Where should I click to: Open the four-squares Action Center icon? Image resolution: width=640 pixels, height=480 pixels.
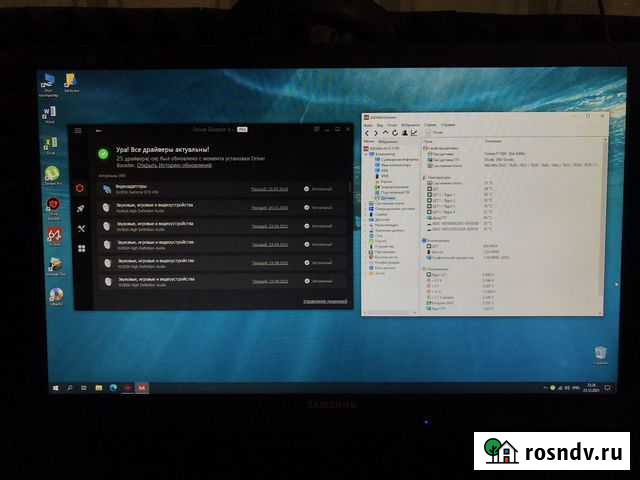tap(80, 248)
